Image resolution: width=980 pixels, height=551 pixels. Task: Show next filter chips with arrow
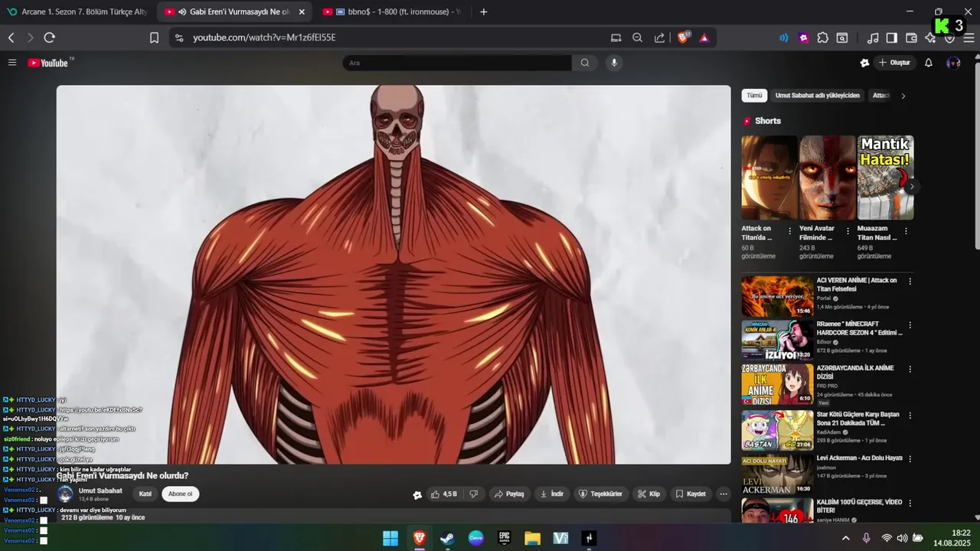click(x=903, y=96)
